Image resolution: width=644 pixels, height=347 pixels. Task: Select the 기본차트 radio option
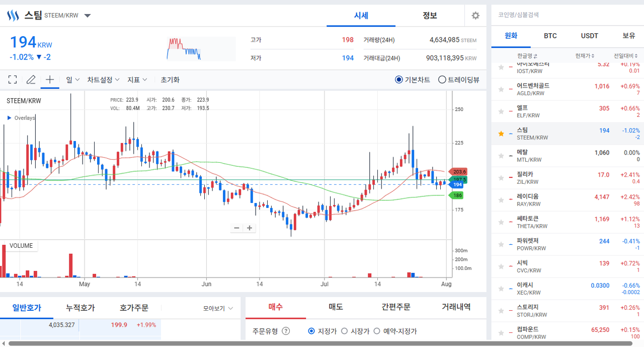tap(399, 80)
